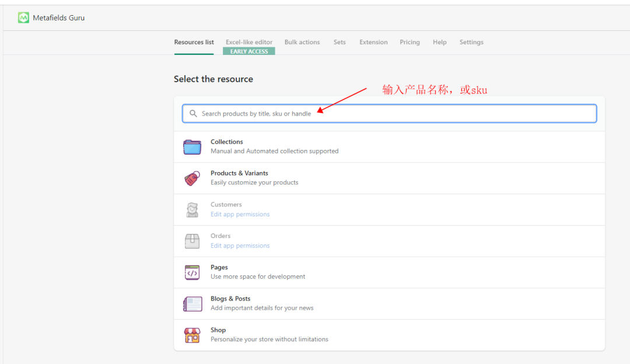Open the Shop resource title
This screenshot has width=630, height=364.
218,330
